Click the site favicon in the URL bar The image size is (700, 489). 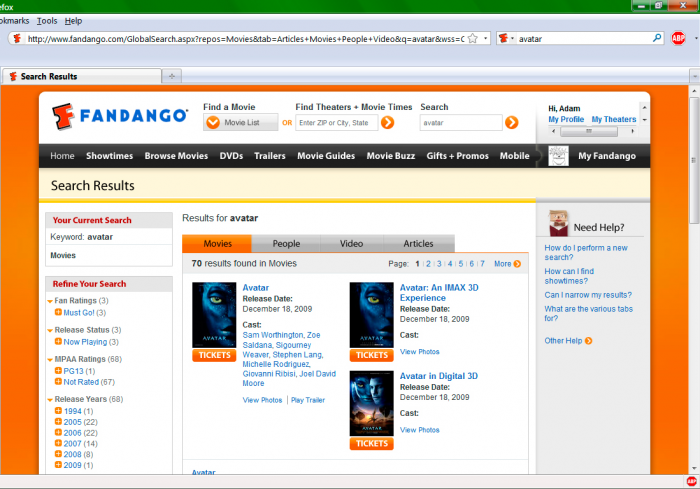tap(17, 38)
